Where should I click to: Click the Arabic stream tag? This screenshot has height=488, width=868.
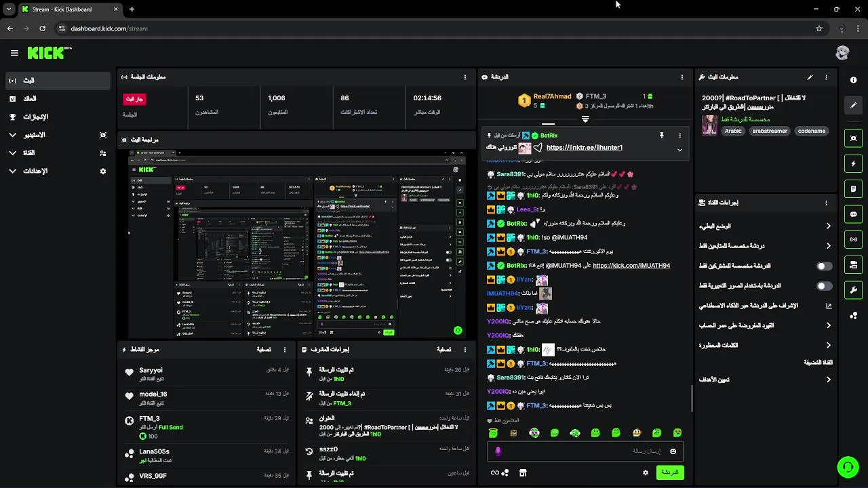point(733,131)
